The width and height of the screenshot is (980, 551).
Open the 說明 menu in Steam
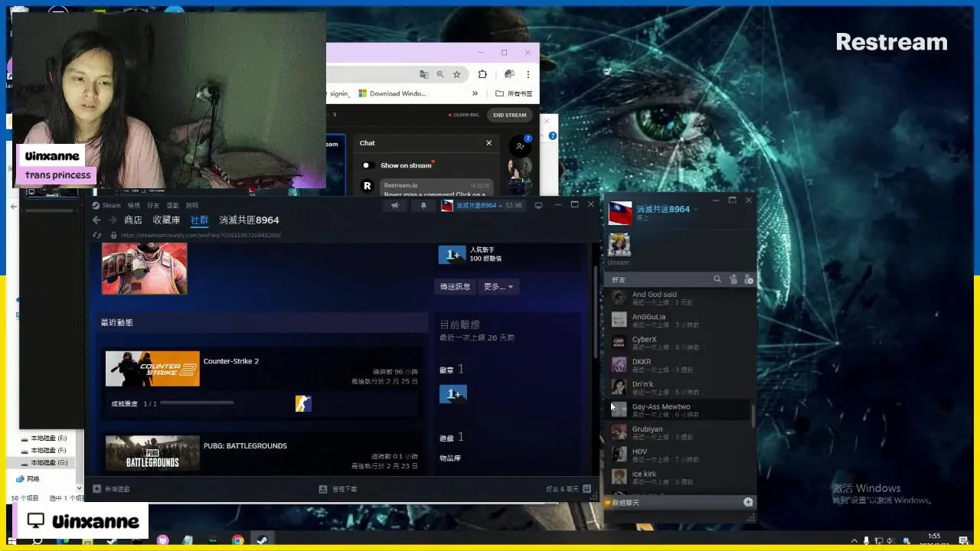pyautogui.click(x=192, y=205)
